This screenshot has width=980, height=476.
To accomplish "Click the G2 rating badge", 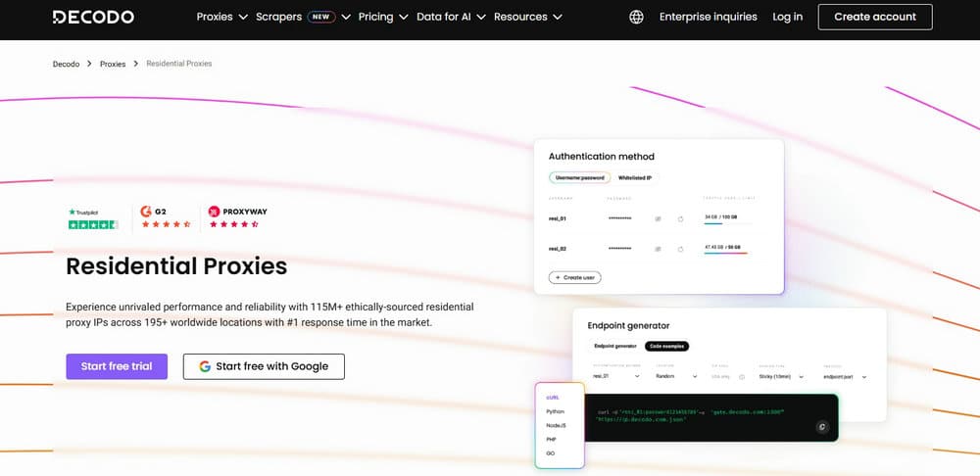I will point(166,217).
